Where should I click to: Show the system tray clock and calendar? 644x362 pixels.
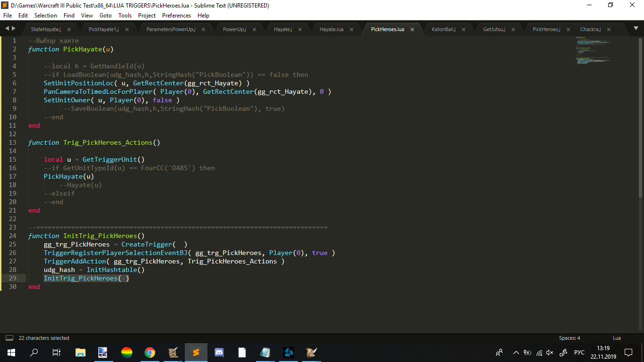(x=603, y=352)
